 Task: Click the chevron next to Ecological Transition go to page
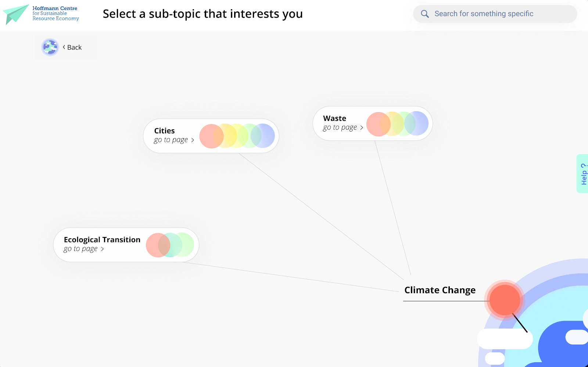coord(102,249)
